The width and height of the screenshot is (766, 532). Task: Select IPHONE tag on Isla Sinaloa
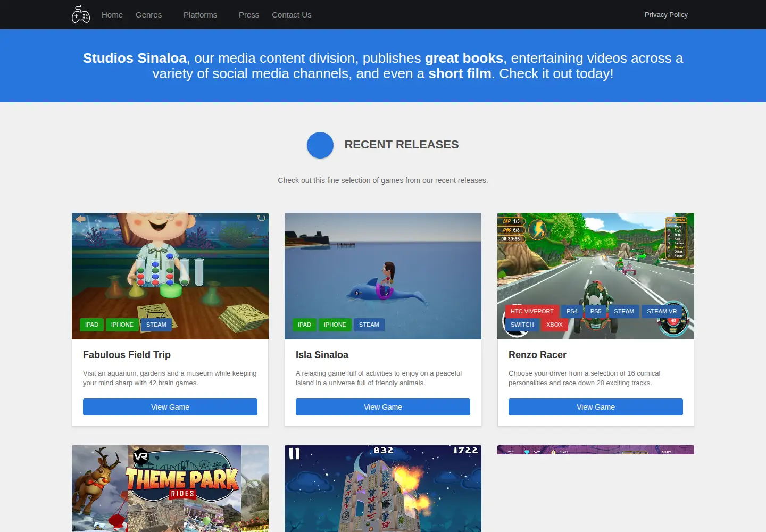click(x=335, y=325)
